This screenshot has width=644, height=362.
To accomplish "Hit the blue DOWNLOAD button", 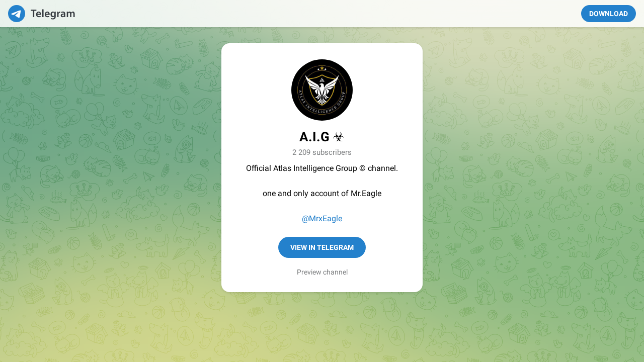I will tap(608, 14).
